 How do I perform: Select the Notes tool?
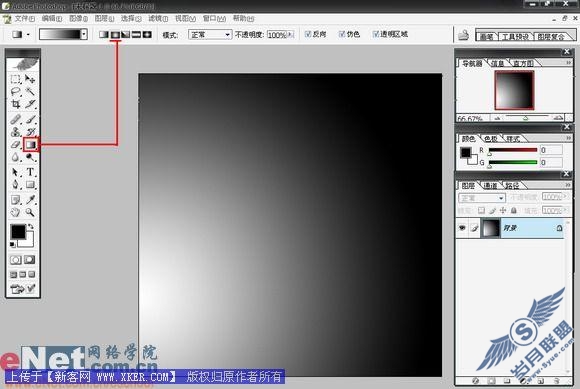tap(15, 200)
